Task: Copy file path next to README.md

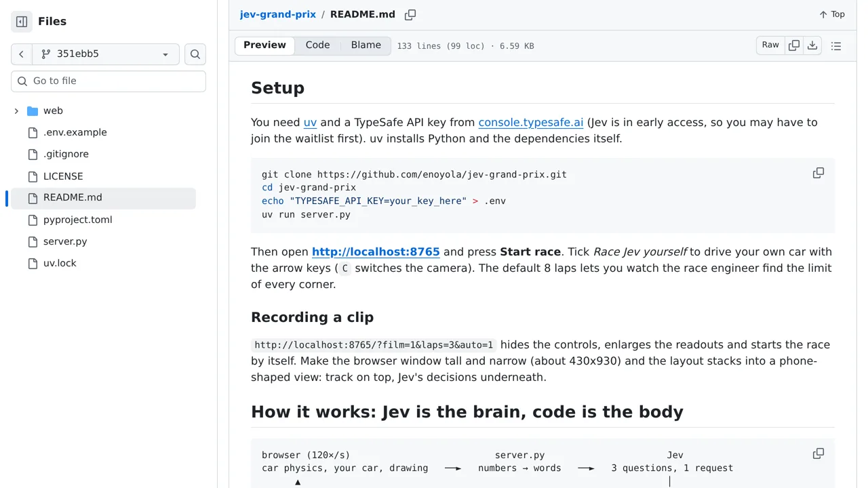Action: pos(410,15)
